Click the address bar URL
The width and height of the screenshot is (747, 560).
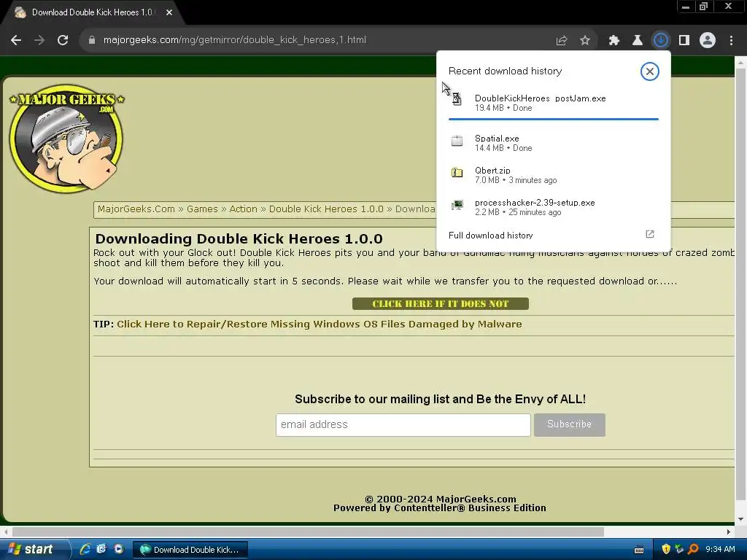[234, 40]
